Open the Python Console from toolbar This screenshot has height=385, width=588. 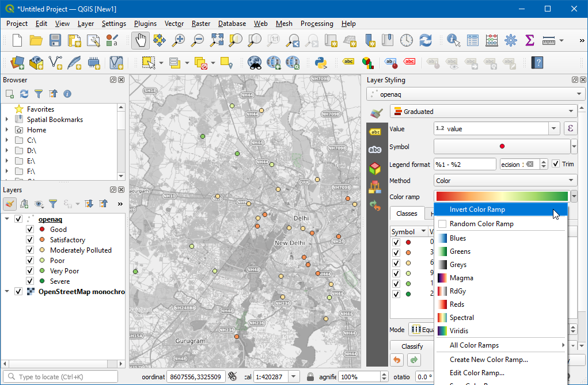(321, 62)
